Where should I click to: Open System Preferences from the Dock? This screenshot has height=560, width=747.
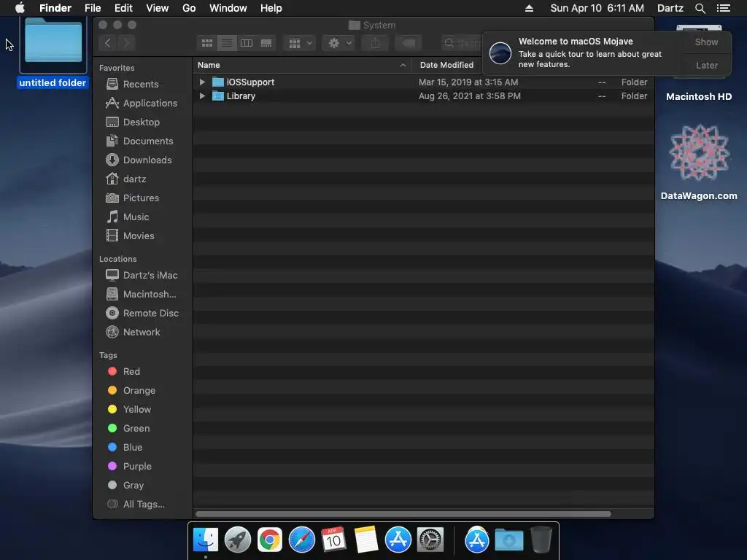(x=430, y=540)
